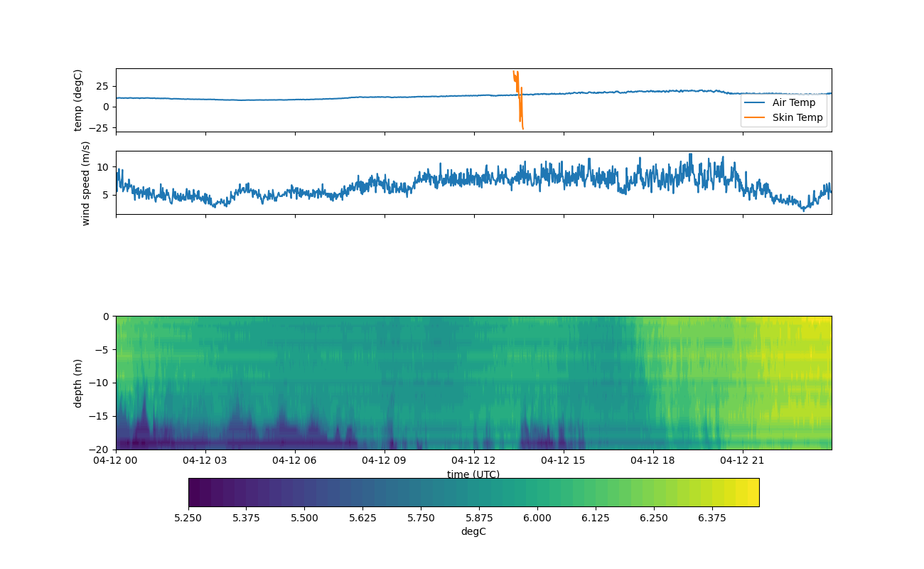Click the 6.375 colorbar tick label

coord(712,518)
